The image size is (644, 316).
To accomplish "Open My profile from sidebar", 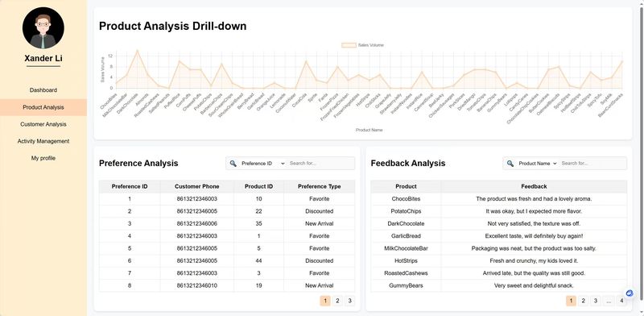I will pyautogui.click(x=43, y=158).
